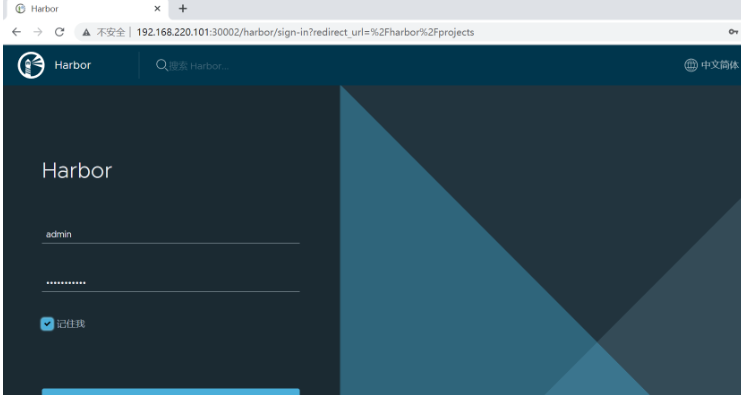This screenshot has width=741, height=395.
Task: Click the not-secure warning triangle icon
Action: click(86, 32)
